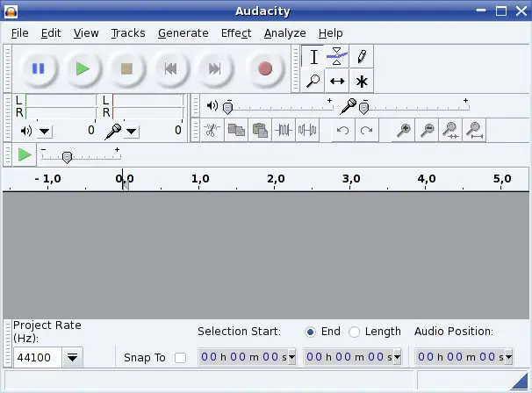Open Selection Start time format dropdown

click(291, 357)
